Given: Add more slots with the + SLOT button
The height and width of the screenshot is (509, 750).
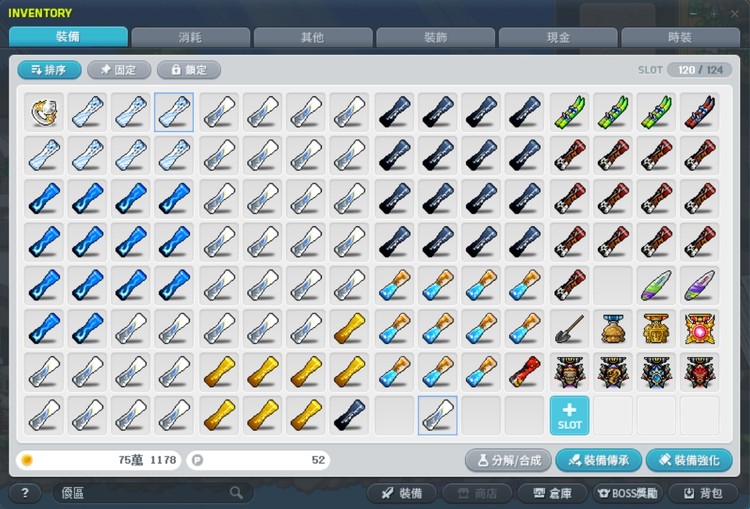Looking at the screenshot, I should coord(569,416).
